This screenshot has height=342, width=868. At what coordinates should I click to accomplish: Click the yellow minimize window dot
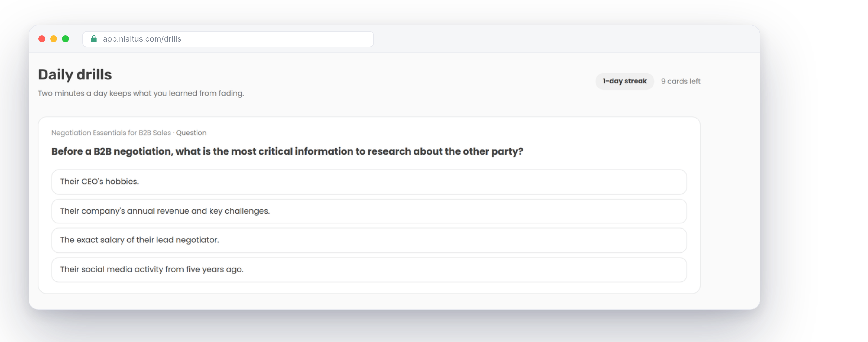coord(54,39)
